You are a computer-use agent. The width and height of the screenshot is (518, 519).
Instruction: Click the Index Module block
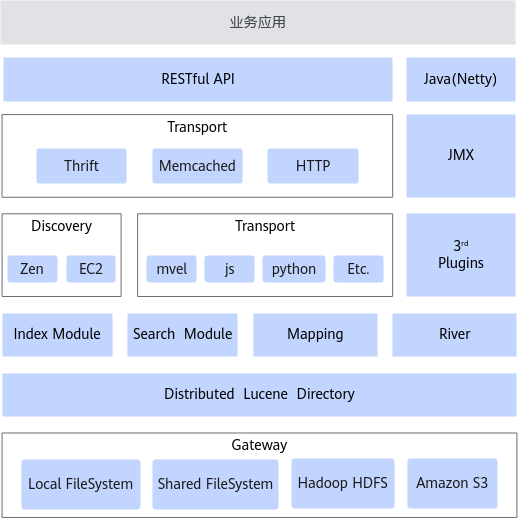point(57,335)
